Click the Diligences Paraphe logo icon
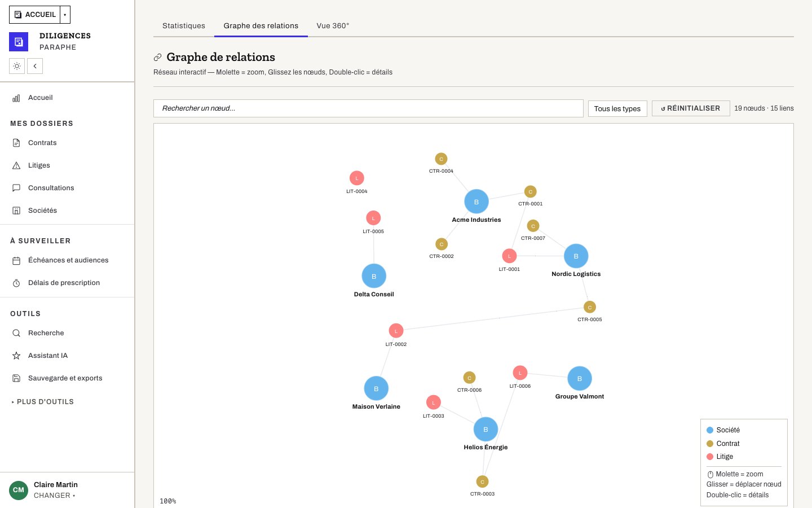The image size is (812, 508). coord(19,42)
